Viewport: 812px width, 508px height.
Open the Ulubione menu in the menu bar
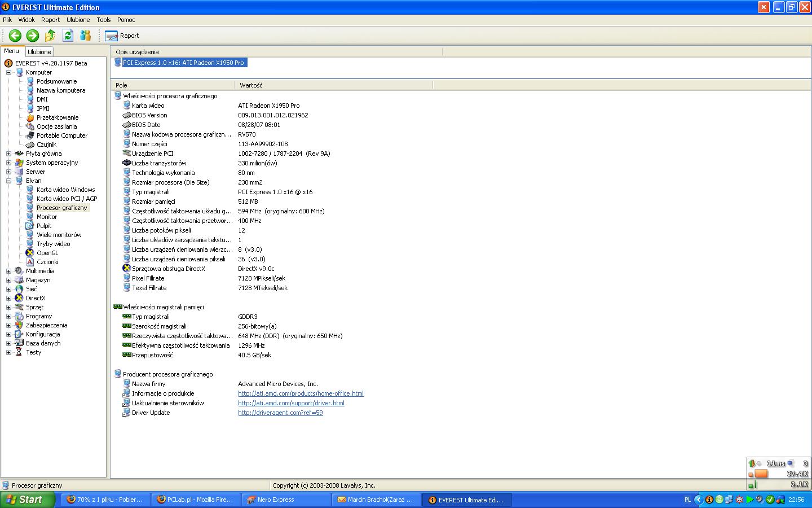[78, 20]
